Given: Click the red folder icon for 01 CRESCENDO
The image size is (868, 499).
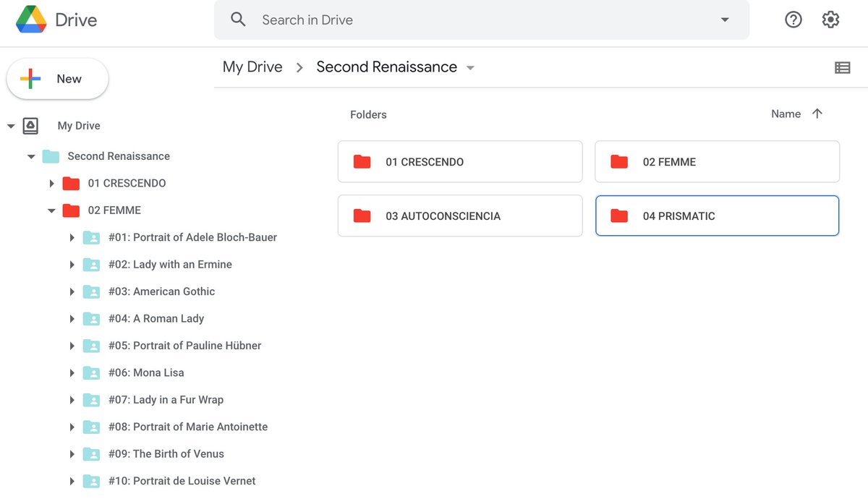Looking at the screenshot, I should 362,161.
